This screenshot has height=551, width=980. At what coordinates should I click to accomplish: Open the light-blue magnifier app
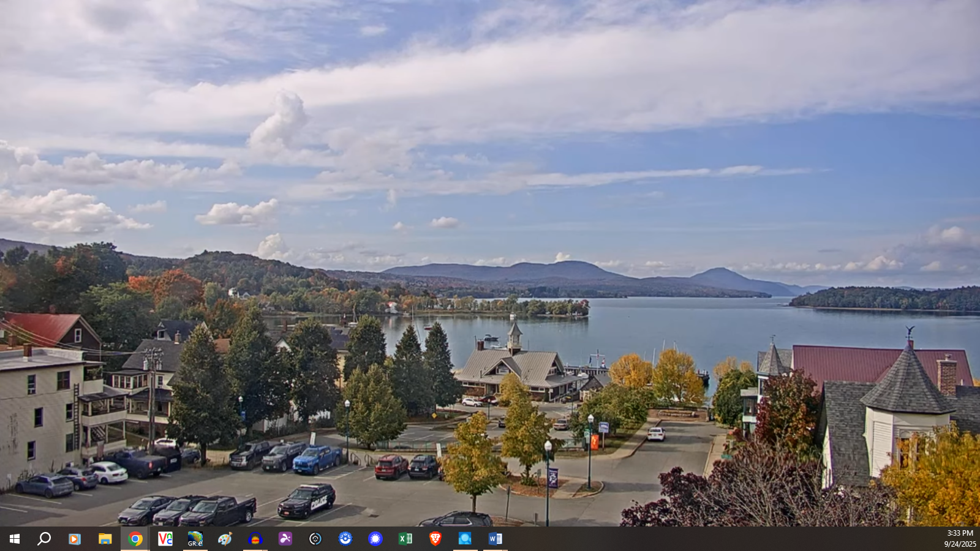(465, 539)
